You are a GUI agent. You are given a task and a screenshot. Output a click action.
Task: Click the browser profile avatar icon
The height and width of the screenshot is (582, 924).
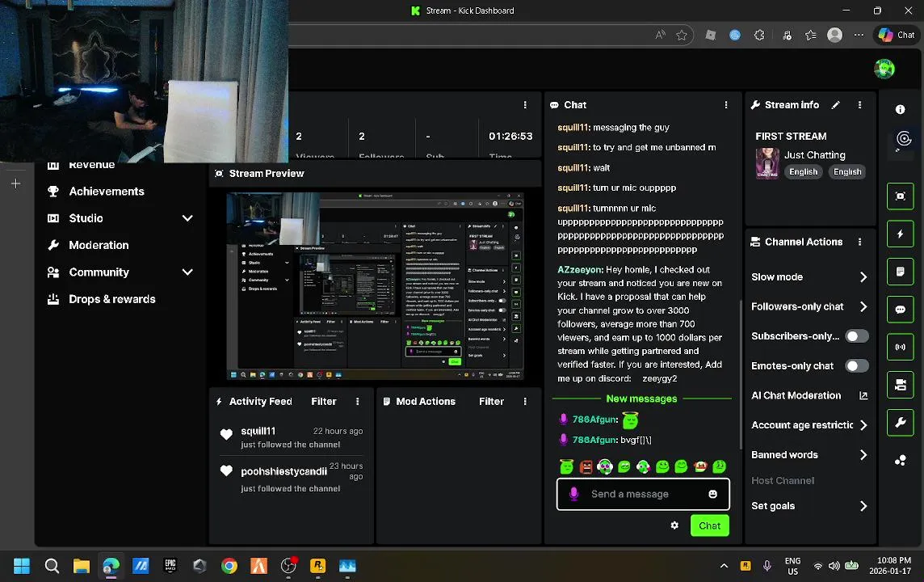[x=834, y=35]
